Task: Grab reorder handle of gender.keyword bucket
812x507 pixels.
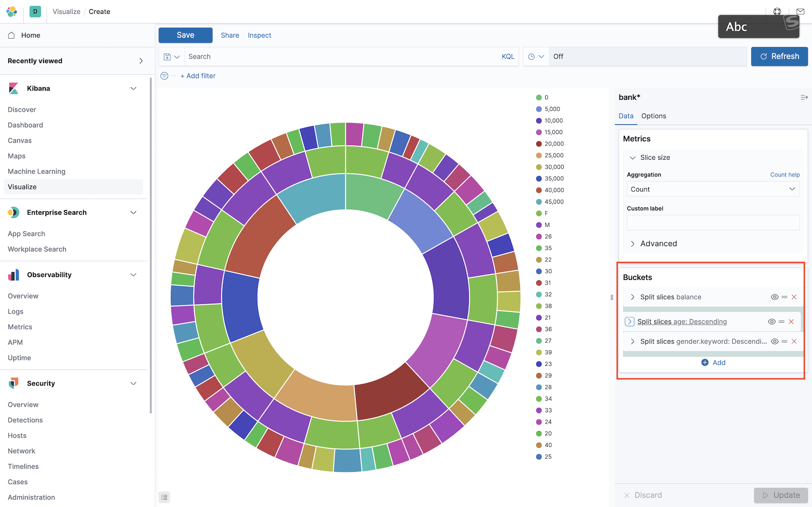Action: pyautogui.click(x=784, y=341)
